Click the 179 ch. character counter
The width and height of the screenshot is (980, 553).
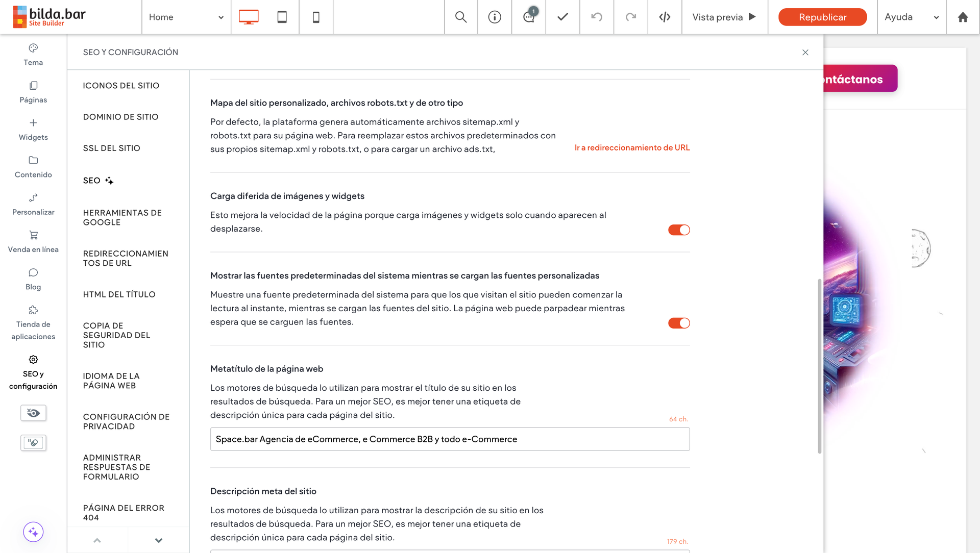pos(677,542)
